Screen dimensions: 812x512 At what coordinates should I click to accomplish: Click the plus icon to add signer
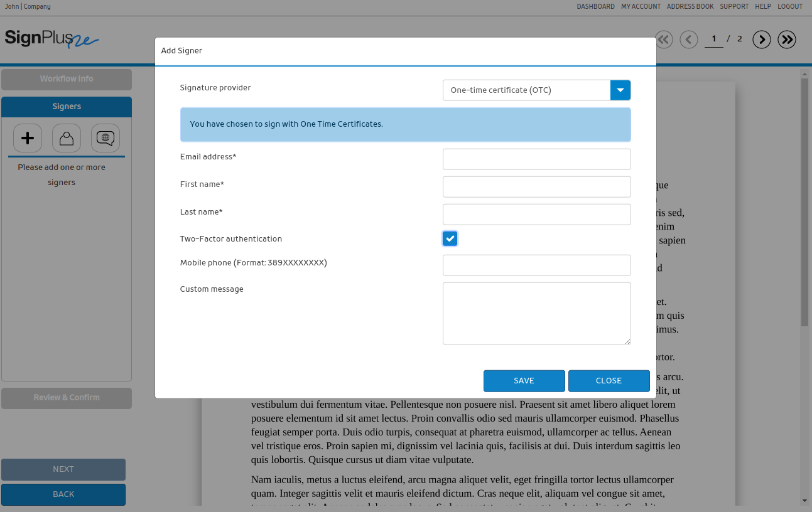point(28,138)
